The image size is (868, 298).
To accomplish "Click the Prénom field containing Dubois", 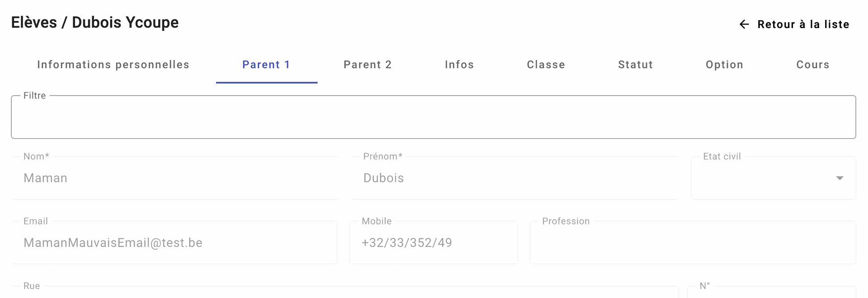I will pos(514,178).
